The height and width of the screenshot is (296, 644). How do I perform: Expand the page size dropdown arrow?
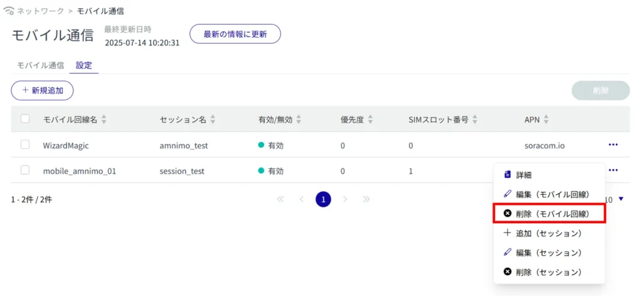[621, 199]
